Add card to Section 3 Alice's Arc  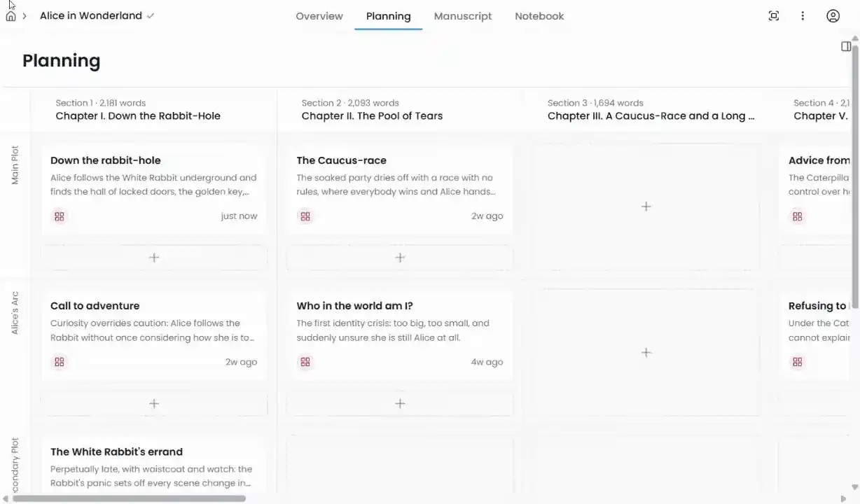(646, 352)
